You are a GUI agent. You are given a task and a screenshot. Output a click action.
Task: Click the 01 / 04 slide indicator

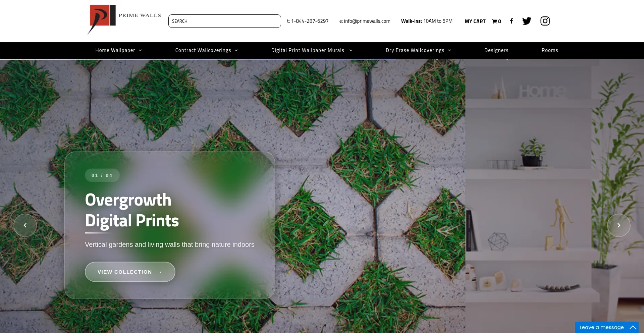(102, 175)
